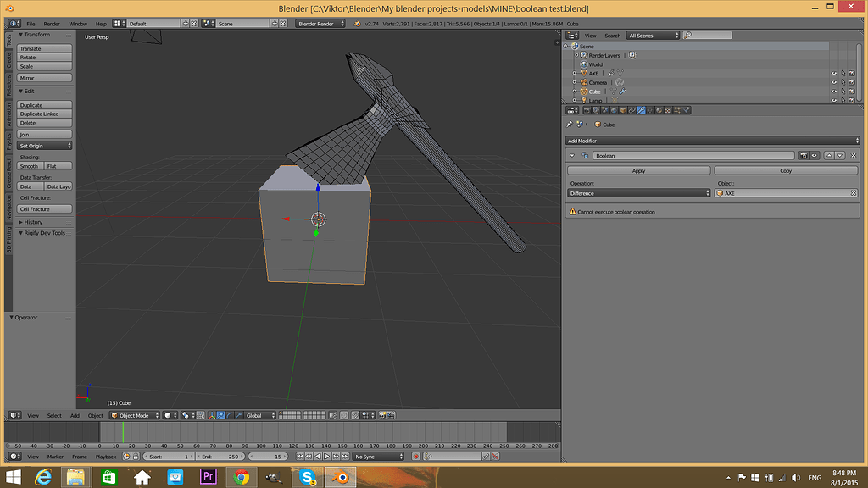Expand the AXE object in outliner tree

pos(574,73)
